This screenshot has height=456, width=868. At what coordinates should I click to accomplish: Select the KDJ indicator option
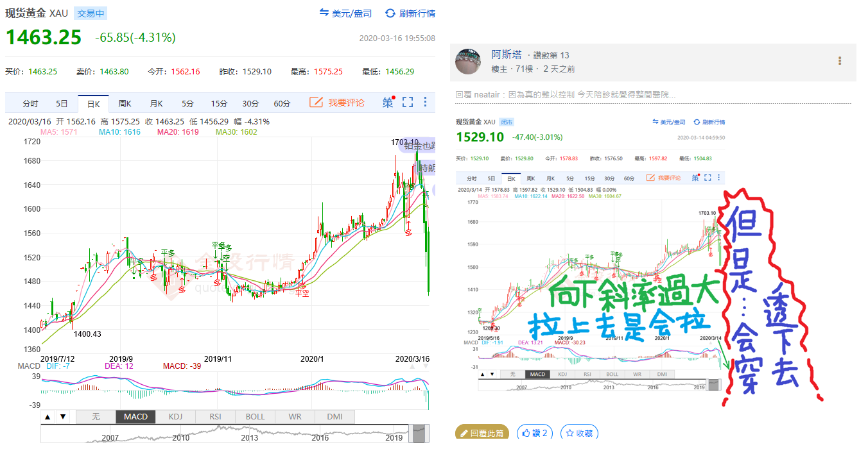tap(176, 417)
